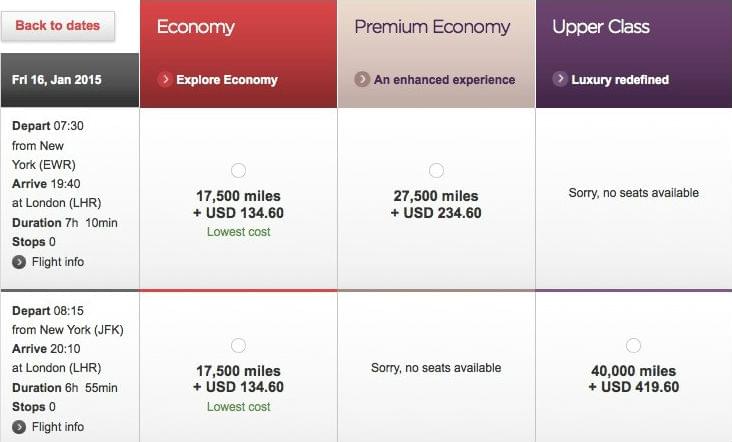This screenshot has width=732, height=442.
Task: Select Upper Class 40,000 miles fare
Action: [x=633, y=345]
